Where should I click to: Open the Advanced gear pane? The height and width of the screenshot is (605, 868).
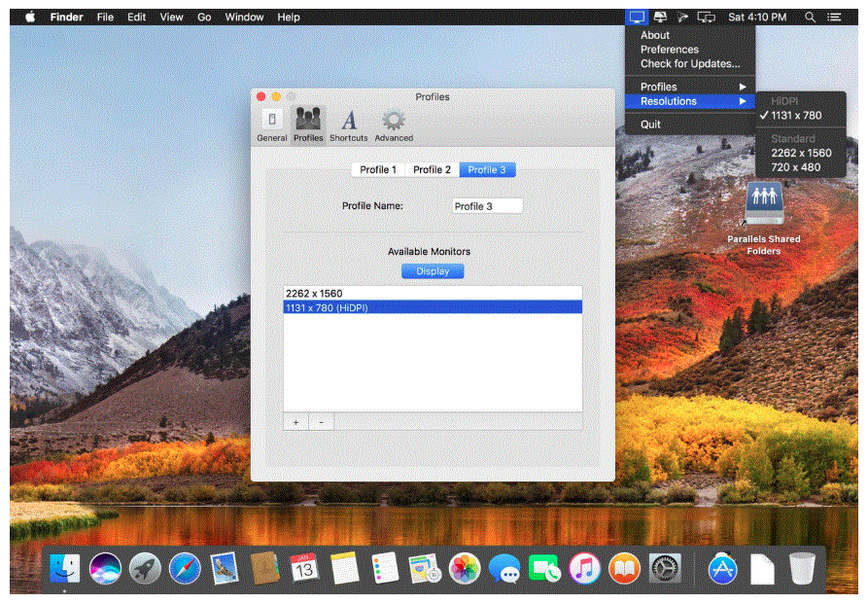tap(394, 126)
